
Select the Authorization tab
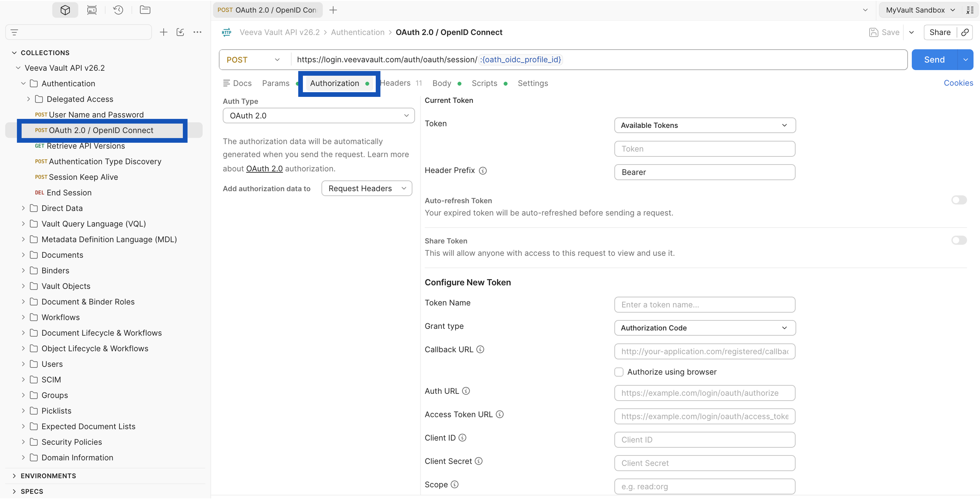339,83
